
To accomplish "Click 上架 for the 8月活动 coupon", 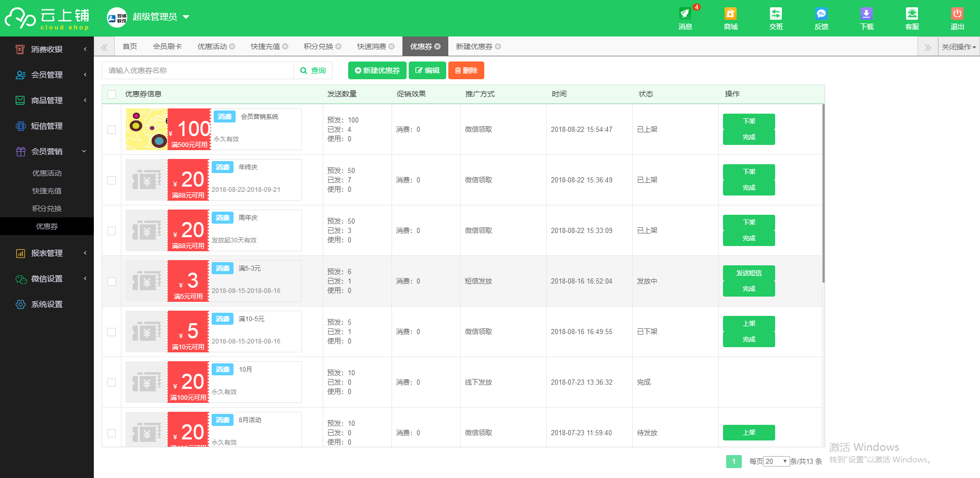I will [749, 433].
